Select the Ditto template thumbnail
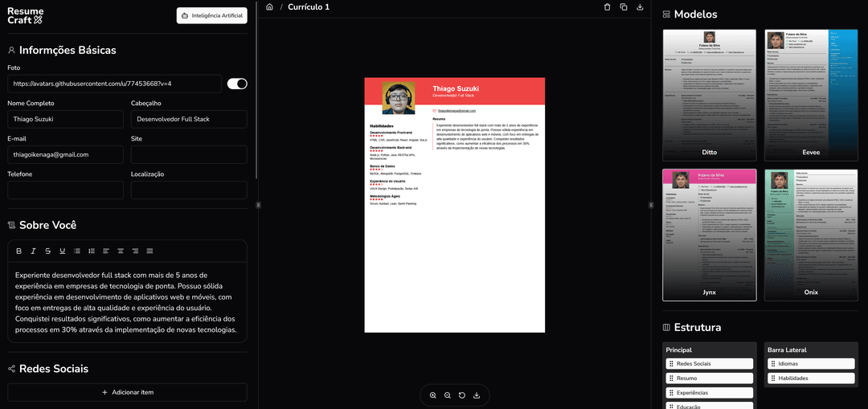This screenshot has width=868, height=409. click(x=710, y=87)
